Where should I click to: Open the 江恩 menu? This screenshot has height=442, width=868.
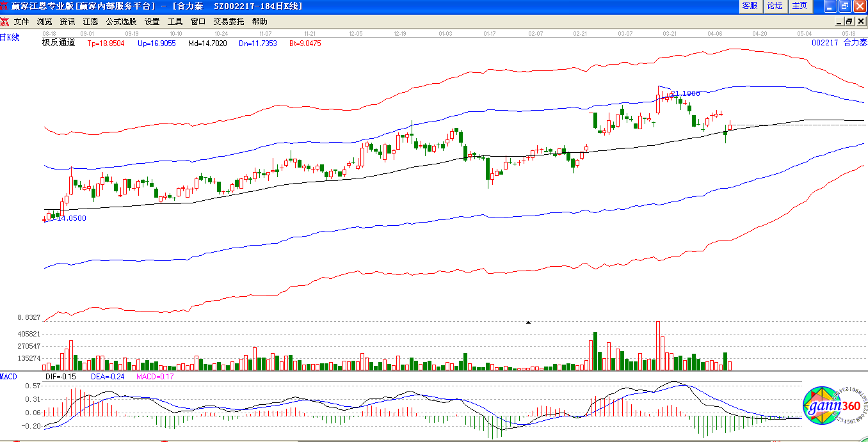pyautogui.click(x=90, y=21)
